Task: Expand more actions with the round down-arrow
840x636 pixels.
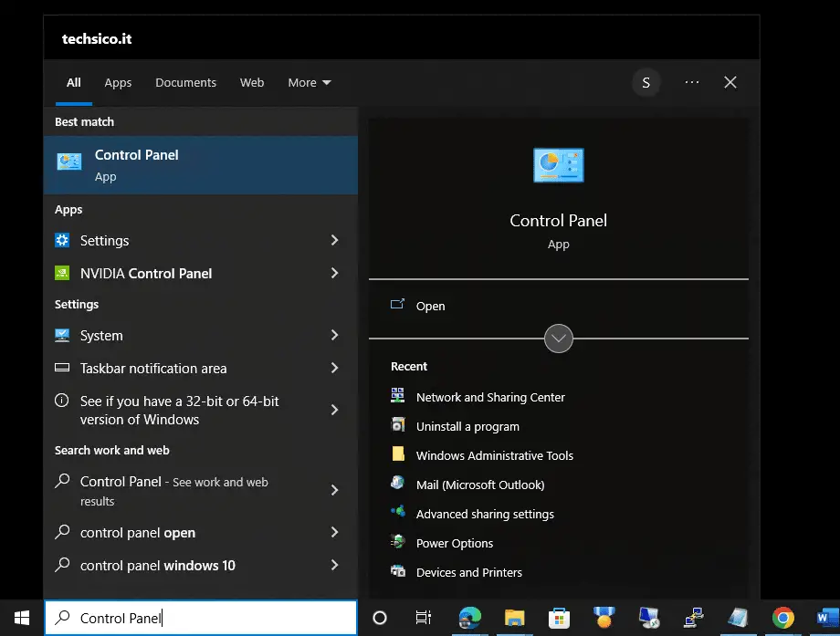Action: click(558, 339)
